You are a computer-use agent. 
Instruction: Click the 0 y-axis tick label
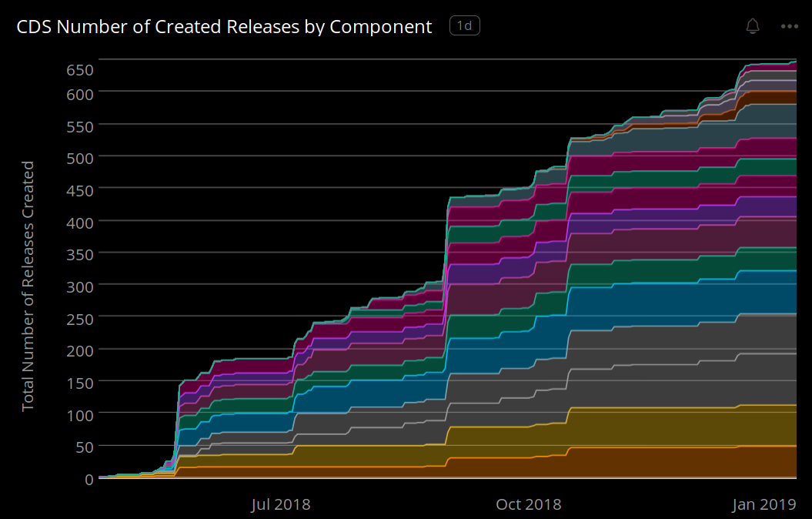click(x=89, y=479)
